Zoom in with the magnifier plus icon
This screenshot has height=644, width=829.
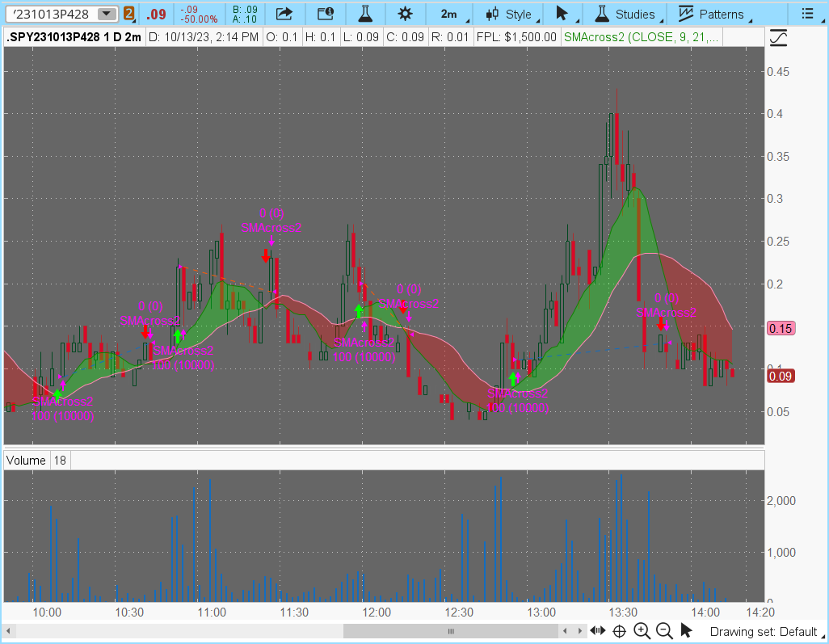642,631
